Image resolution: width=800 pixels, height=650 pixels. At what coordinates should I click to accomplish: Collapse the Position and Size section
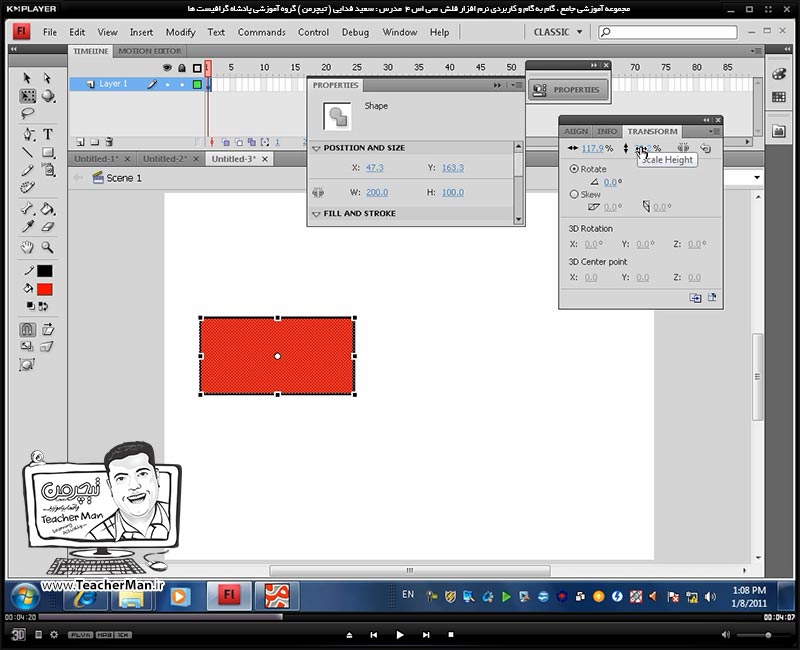[x=316, y=148]
